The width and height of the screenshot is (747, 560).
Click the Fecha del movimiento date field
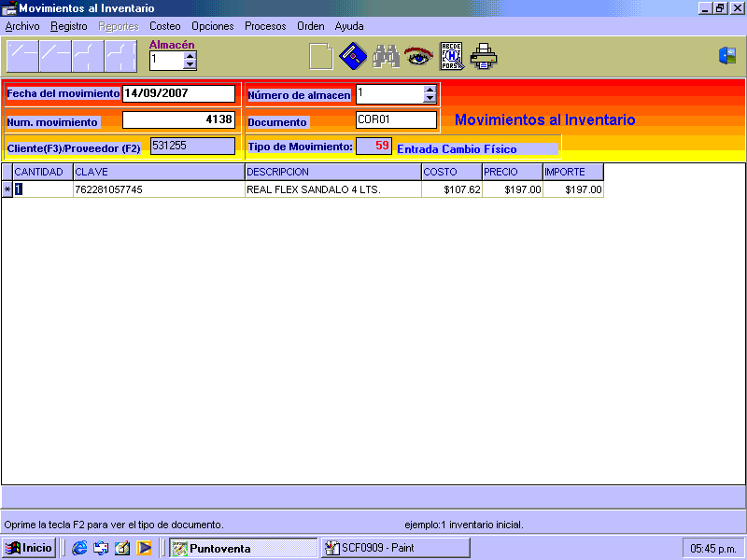(178, 93)
